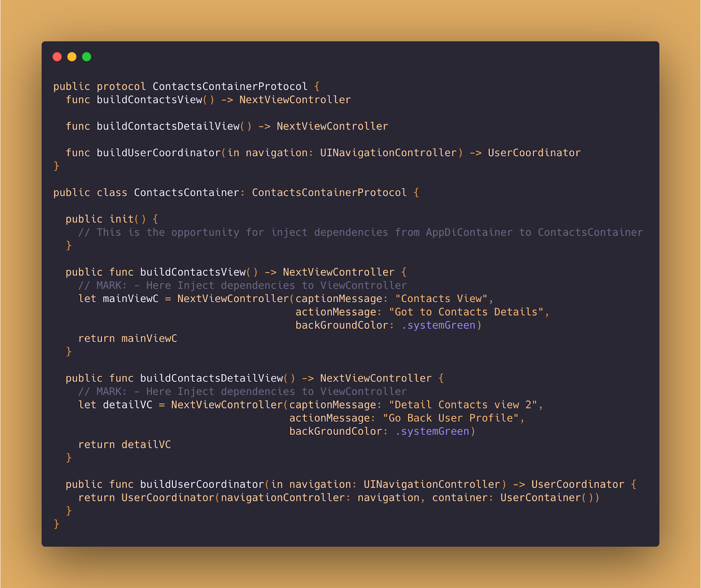Click buildContactsDetailView in the protocol definition
This screenshot has width=701, height=588.
168,126
